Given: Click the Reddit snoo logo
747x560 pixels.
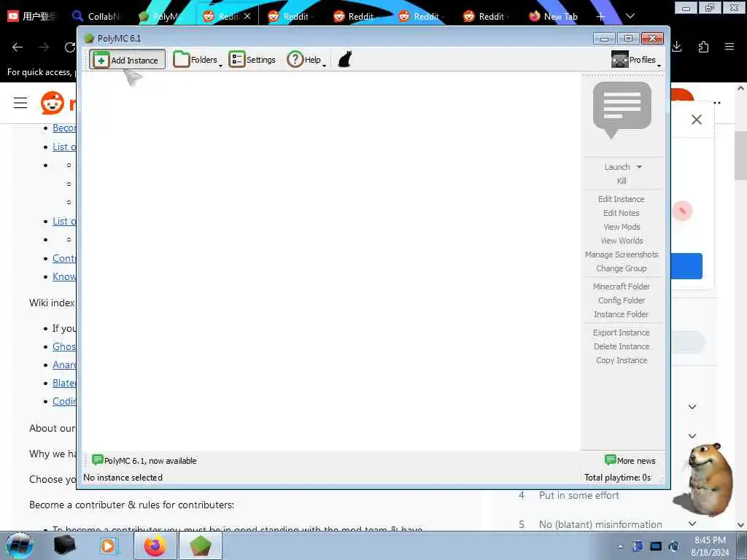Looking at the screenshot, I should click(52, 103).
